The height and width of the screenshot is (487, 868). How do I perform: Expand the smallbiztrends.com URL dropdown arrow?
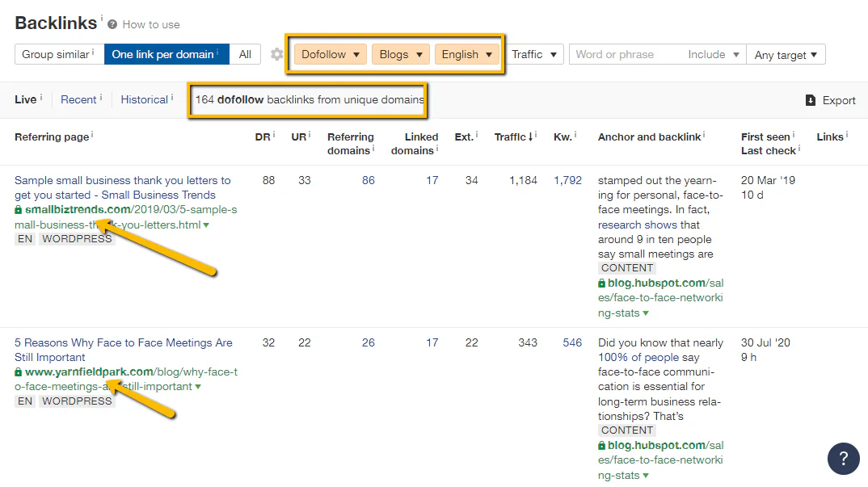pos(206,225)
